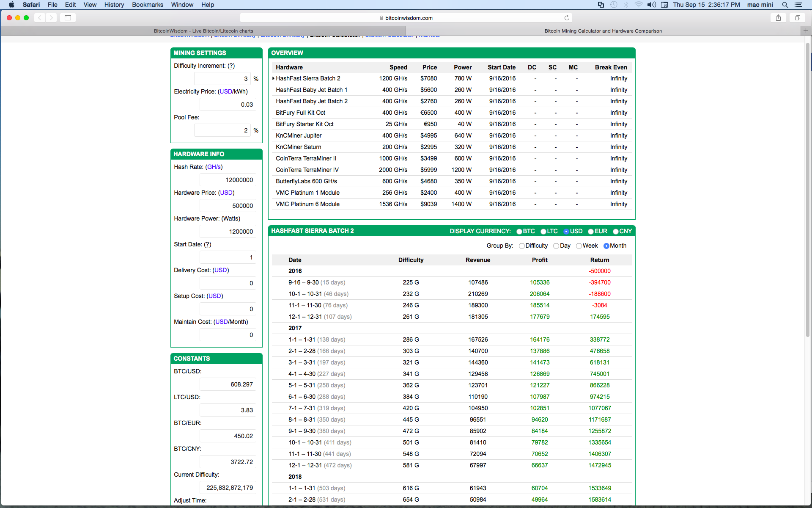The image size is (812, 508).
Task: Click USD link in Maintain Cost label
Action: pyautogui.click(x=222, y=322)
